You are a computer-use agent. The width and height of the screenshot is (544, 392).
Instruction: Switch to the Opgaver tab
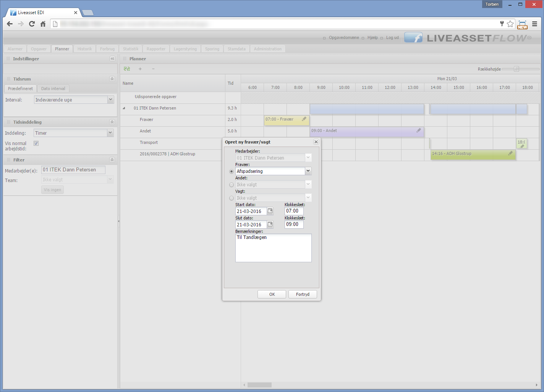39,49
